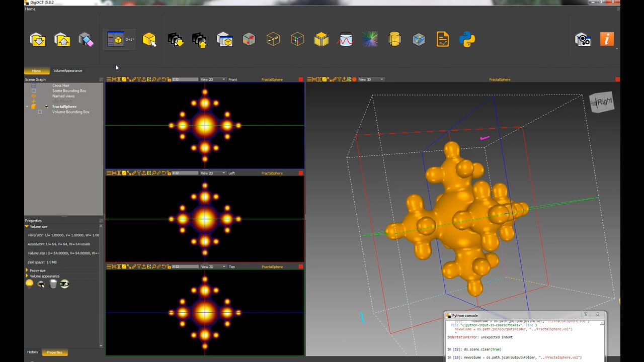The image size is (644, 362).
Task: Click the orange info icon
Action: (x=607, y=39)
